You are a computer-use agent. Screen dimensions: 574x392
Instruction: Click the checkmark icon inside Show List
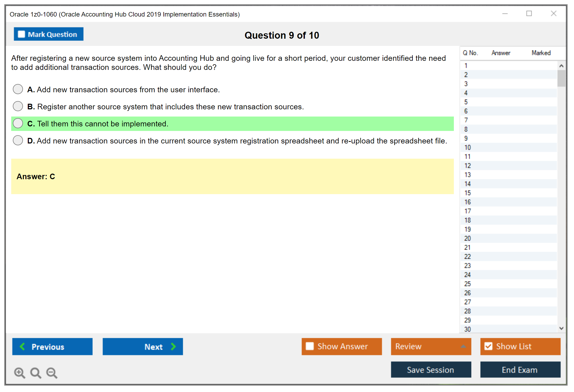point(489,346)
